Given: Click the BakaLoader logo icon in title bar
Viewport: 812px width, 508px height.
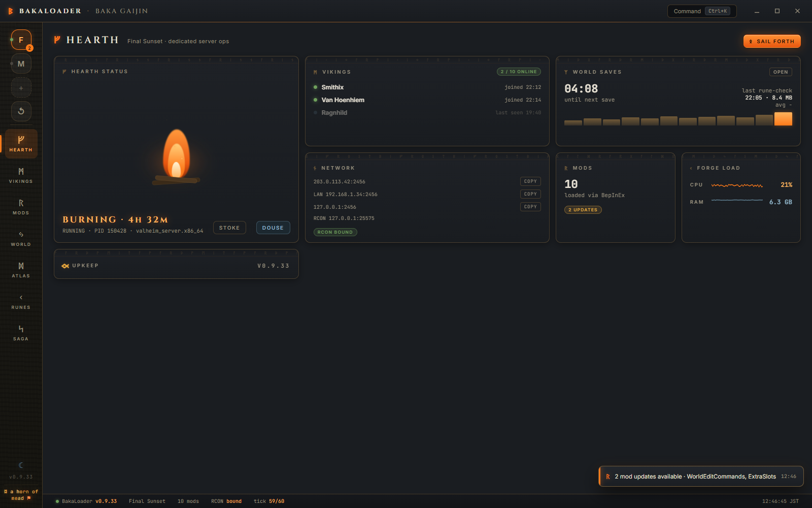Looking at the screenshot, I should (10, 11).
